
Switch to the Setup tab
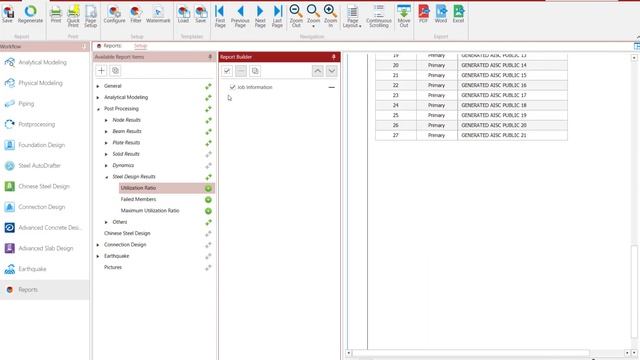coord(140,46)
